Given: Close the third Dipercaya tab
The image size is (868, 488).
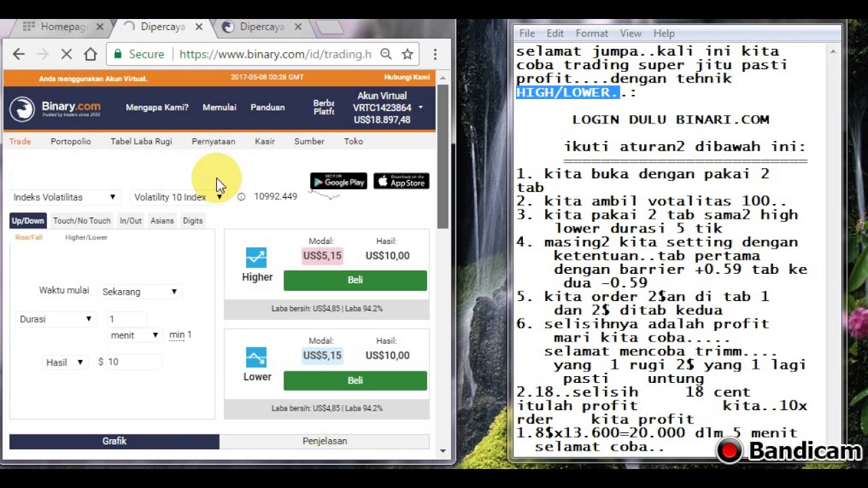Looking at the screenshot, I should [298, 27].
